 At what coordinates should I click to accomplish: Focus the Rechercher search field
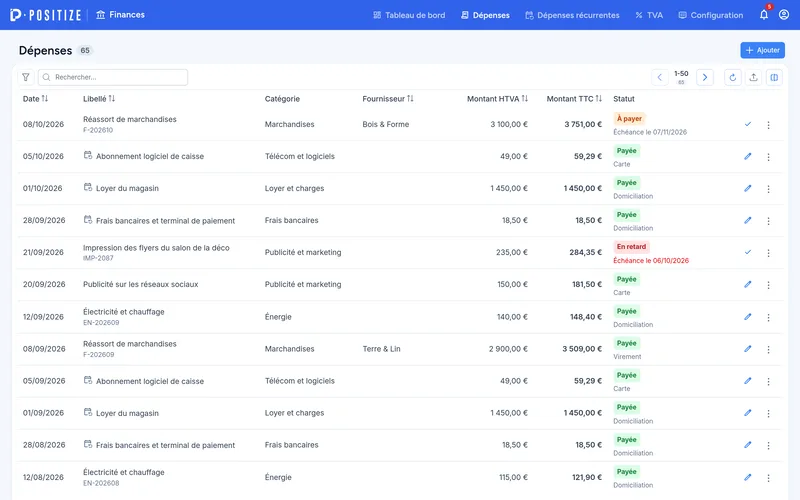click(113, 77)
